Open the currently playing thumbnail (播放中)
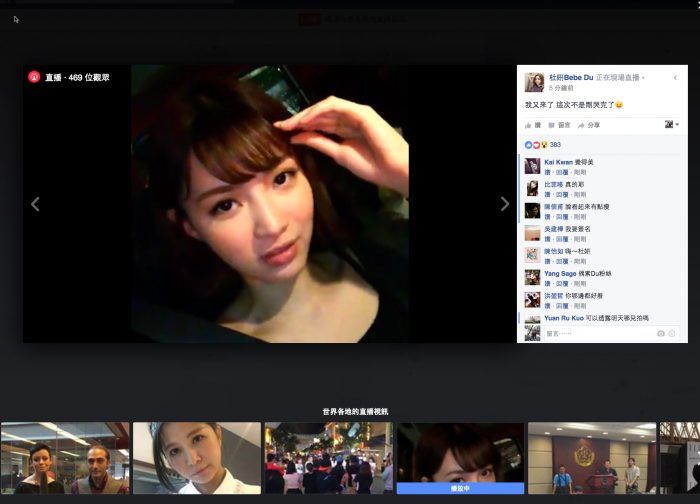This screenshot has height=504, width=700. click(460, 458)
